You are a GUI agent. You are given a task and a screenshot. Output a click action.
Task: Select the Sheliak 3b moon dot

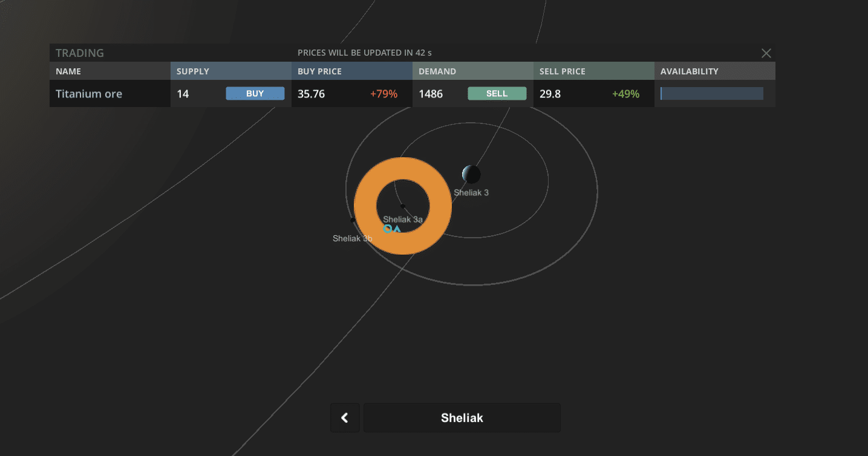[x=353, y=220]
